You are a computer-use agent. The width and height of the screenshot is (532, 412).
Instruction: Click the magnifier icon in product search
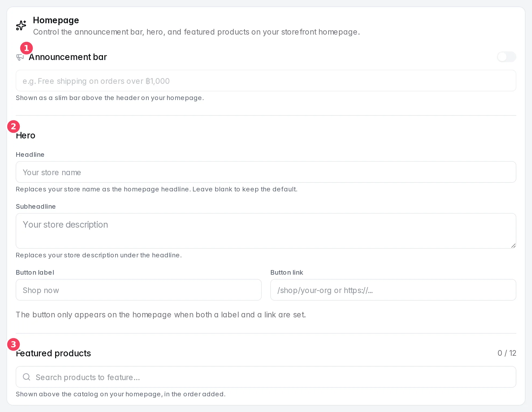pyautogui.click(x=26, y=377)
